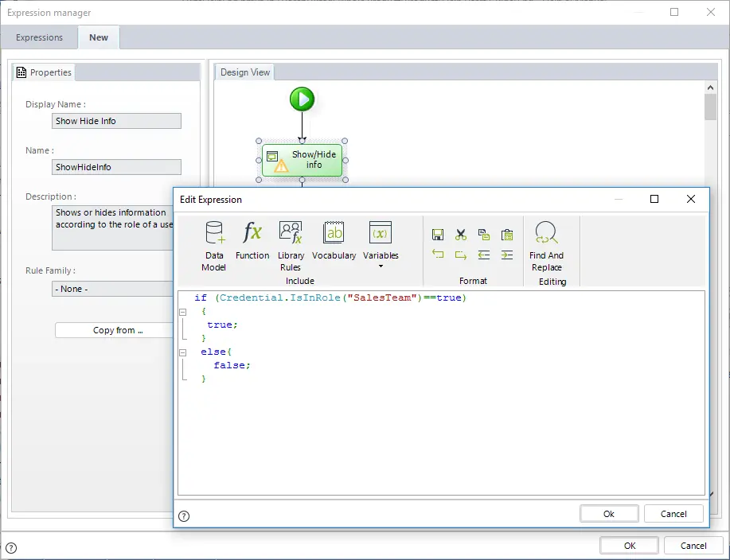Click the Design View vertical scrollbar thumb
Image resolution: width=730 pixels, height=560 pixels.
[710, 107]
